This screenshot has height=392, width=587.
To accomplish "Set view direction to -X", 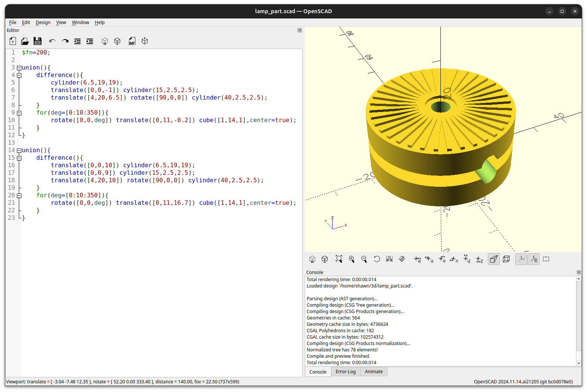I will point(429,259).
